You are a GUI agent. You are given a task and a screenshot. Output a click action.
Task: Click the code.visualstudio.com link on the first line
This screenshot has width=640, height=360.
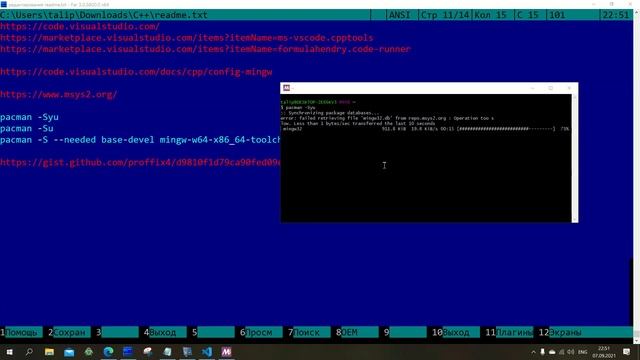click(80, 27)
